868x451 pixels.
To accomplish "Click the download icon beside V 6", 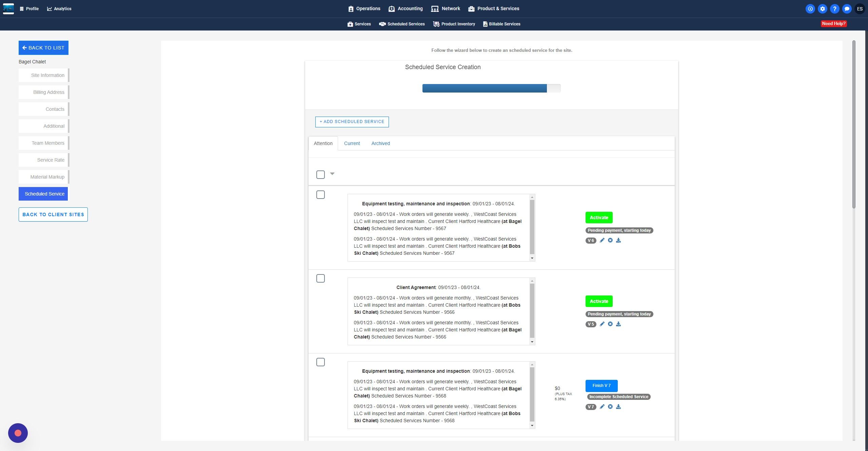I will pyautogui.click(x=618, y=240).
